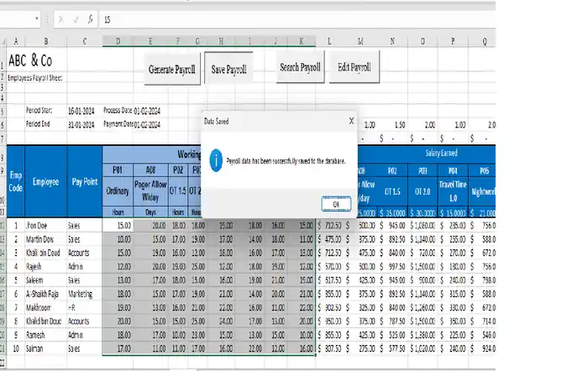Viewport: 588px width, 371px height.
Task: Click the ABC & Co title cell
Action: tap(30, 60)
